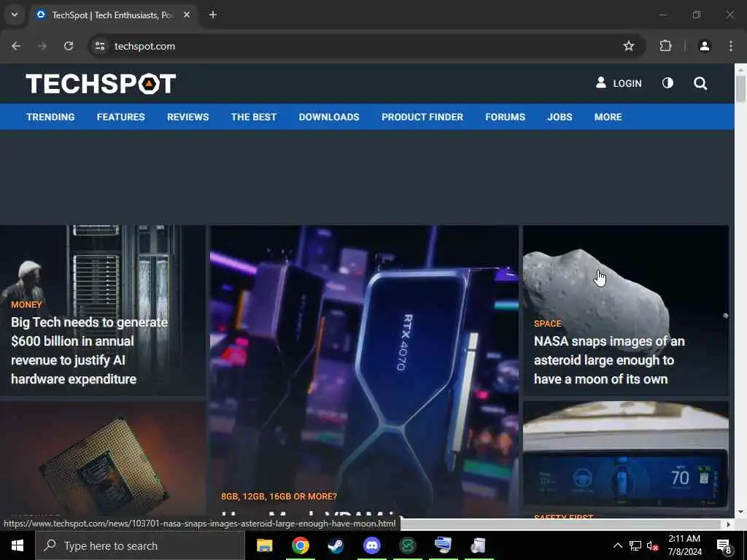Open the network status tray icon
The height and width of the screenshot is (560, 747).
click(x=635, y=545)
